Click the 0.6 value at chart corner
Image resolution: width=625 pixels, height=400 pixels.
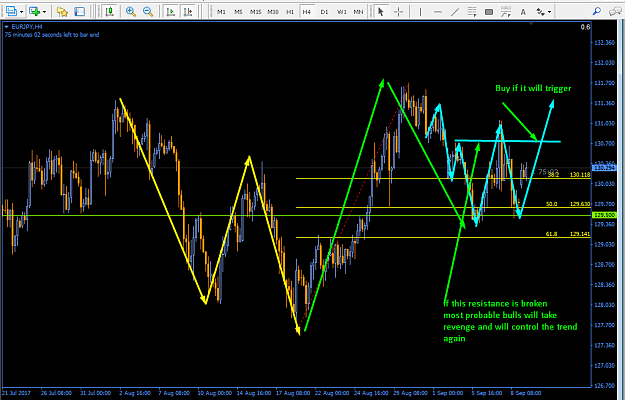(585, 27)
